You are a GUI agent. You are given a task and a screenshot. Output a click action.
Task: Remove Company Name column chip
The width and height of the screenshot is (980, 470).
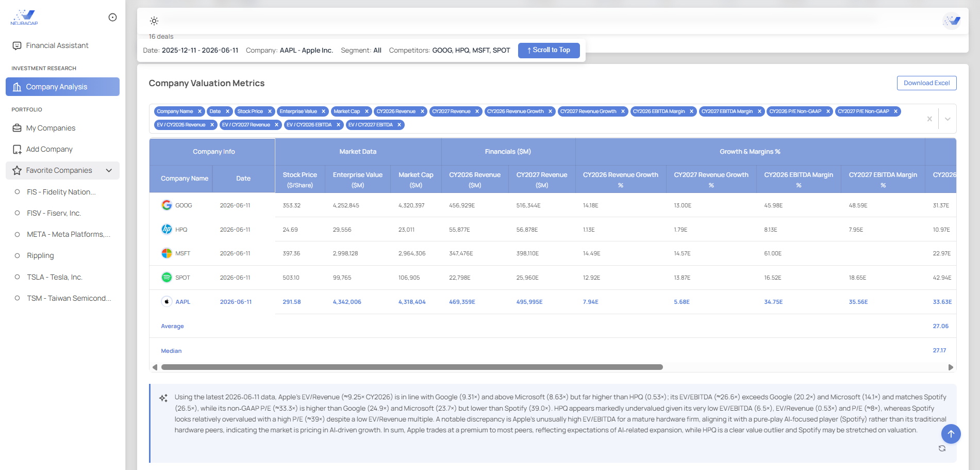click(200, 111)
